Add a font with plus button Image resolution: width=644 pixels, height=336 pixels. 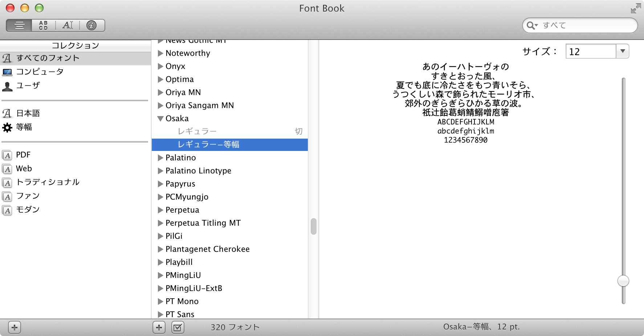tap(159, 328)
